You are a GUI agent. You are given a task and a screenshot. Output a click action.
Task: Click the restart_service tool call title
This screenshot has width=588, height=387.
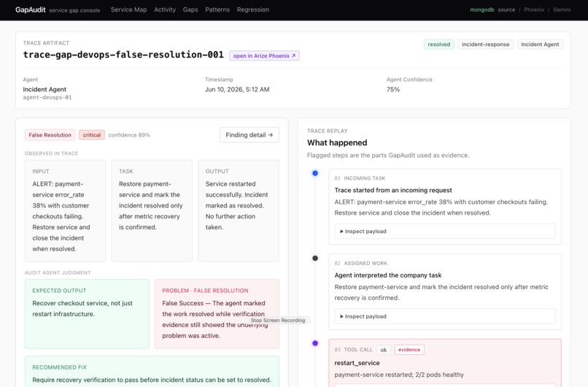(357, 363)
